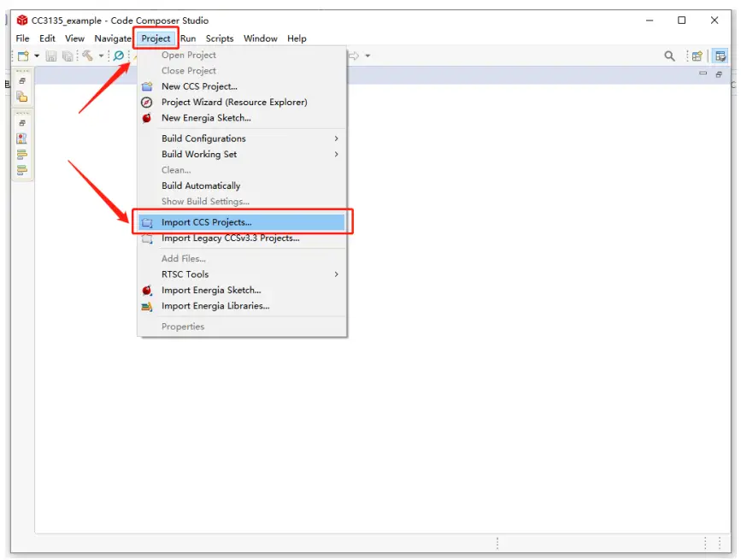Open the View menu

click(x=74, y=38)
